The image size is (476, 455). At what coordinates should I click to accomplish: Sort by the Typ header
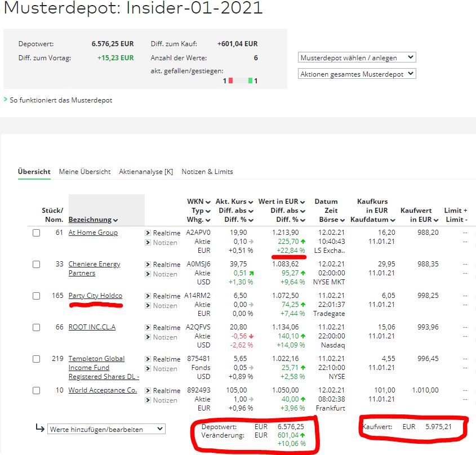point(201,211)
